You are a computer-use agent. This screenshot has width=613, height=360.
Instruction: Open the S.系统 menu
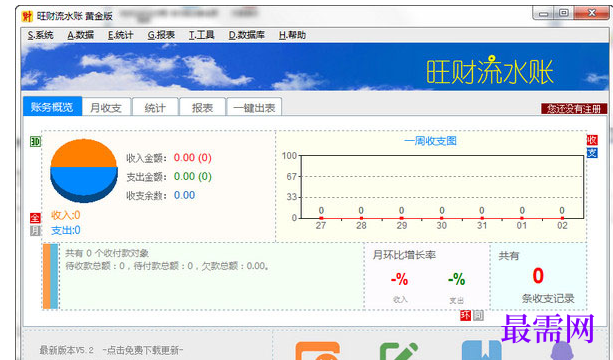pos(40,35)
